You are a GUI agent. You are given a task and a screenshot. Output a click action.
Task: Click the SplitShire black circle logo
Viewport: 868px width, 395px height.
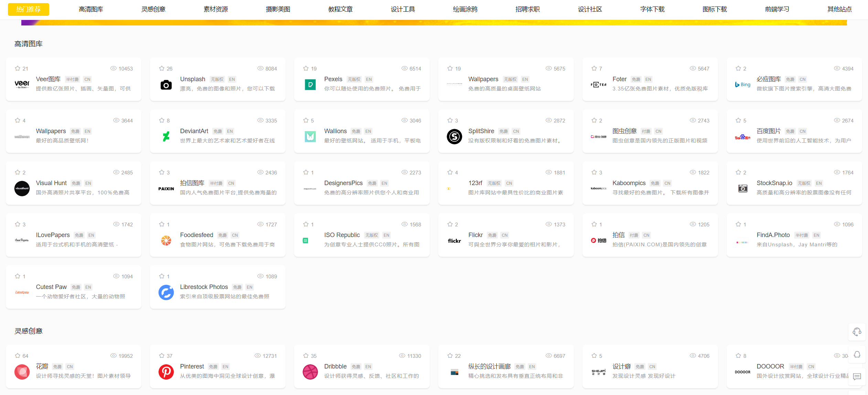pyautogui.click(x=454, y=137)
